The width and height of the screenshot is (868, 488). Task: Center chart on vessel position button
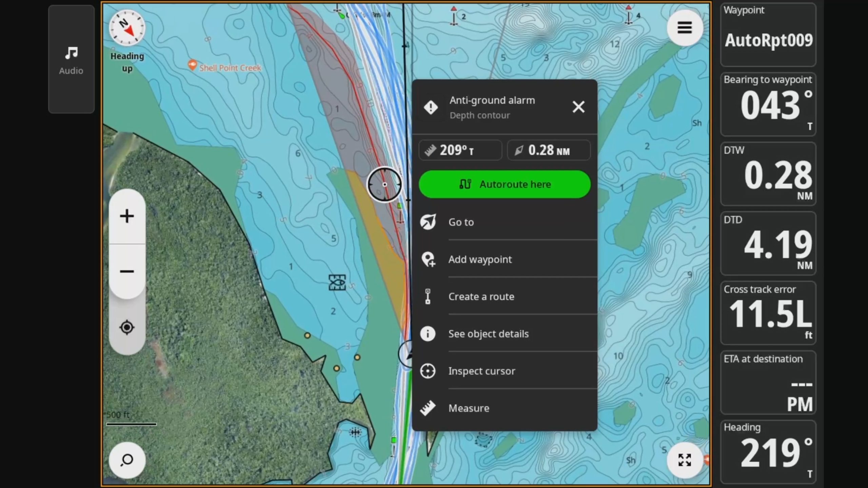pos(127,327)
